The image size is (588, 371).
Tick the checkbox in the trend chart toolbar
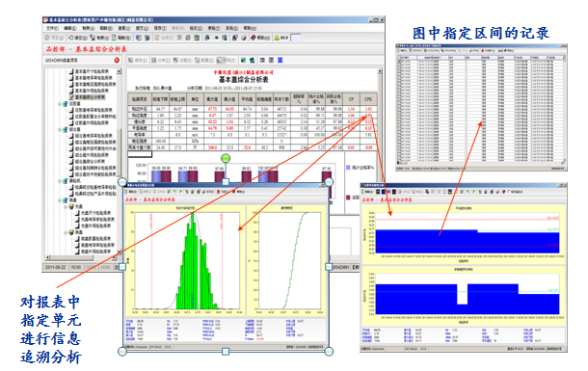[509, 192]
